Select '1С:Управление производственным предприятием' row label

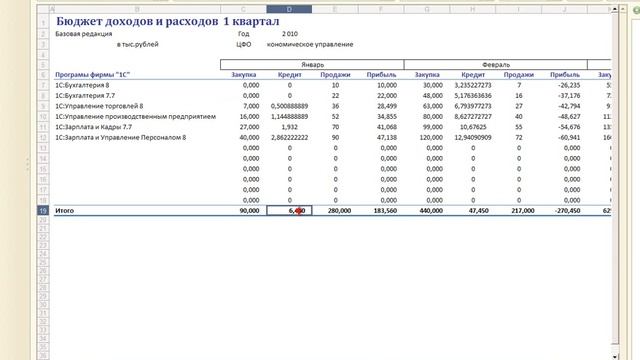136,116
